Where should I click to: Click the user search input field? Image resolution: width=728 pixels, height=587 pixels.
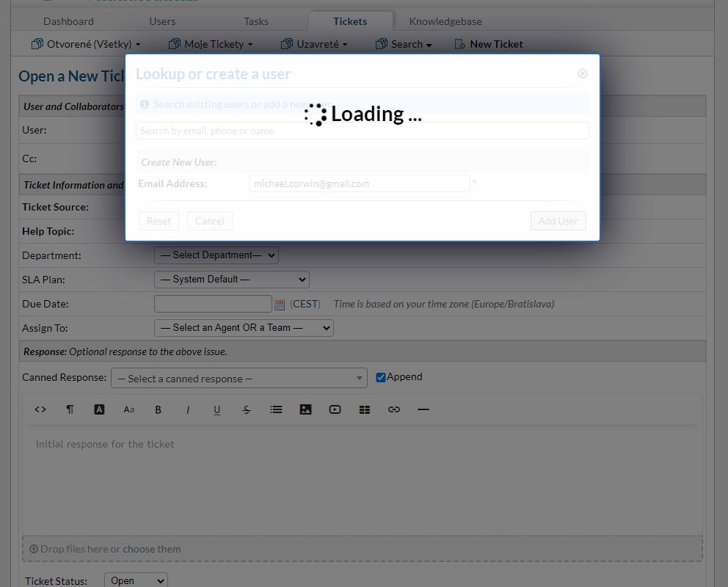[362, 130]
